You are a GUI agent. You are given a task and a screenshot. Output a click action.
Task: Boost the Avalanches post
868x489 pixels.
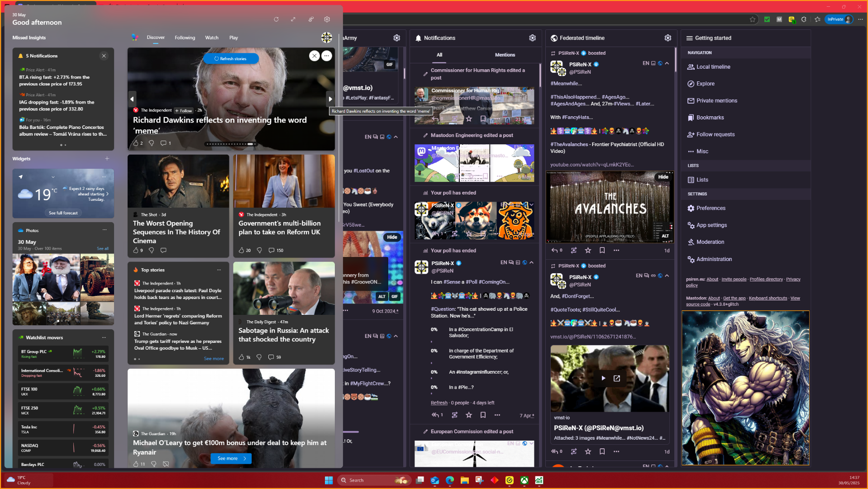point(574,250)
